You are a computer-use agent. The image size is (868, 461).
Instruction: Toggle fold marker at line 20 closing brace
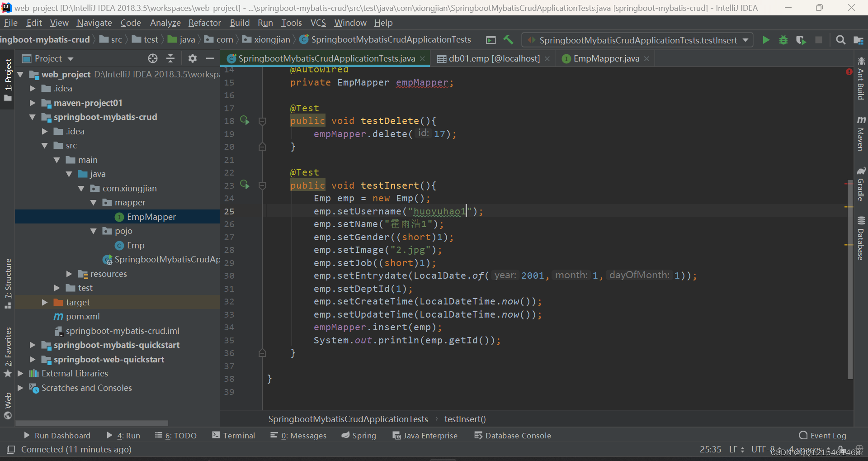tap(262, 147)
